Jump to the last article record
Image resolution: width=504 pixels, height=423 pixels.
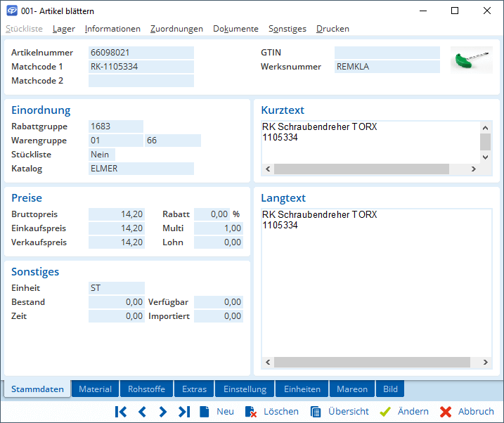pyautogui.click(x=183, y=412)
